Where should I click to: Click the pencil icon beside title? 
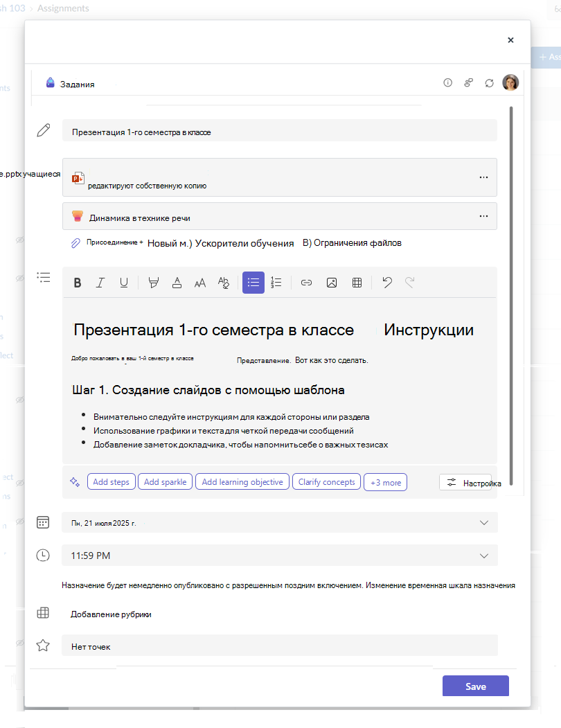tap(44, 130)
